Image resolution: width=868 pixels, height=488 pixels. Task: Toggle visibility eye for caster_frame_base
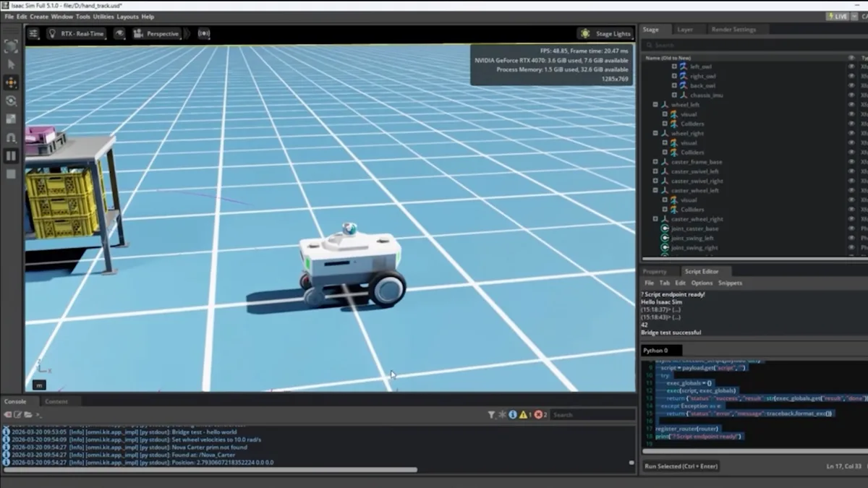click(x=851, y=162)
